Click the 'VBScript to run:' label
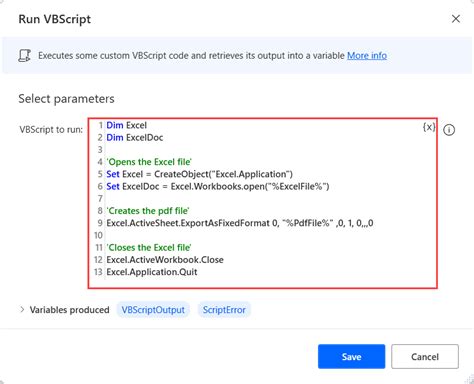474x384 pixels. tap(51, 129)
